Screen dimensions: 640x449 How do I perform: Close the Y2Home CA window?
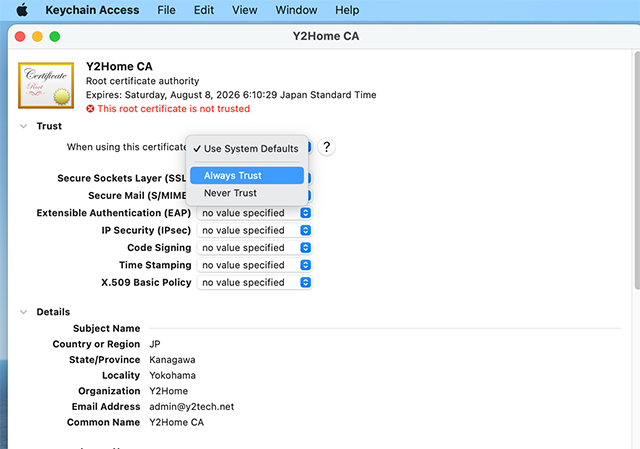pyautogui.click(x=20, y=37)
